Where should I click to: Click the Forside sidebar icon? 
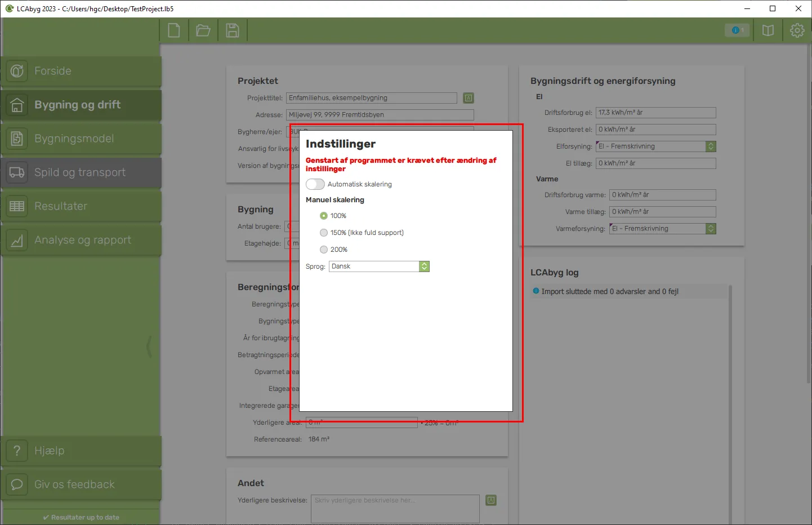point(17,71)
